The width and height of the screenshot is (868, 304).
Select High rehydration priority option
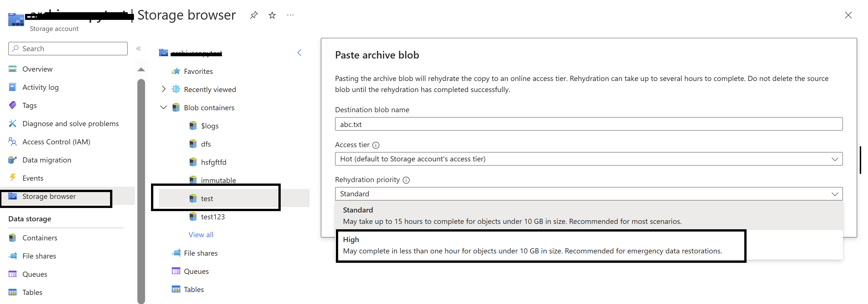pos(532,245)
